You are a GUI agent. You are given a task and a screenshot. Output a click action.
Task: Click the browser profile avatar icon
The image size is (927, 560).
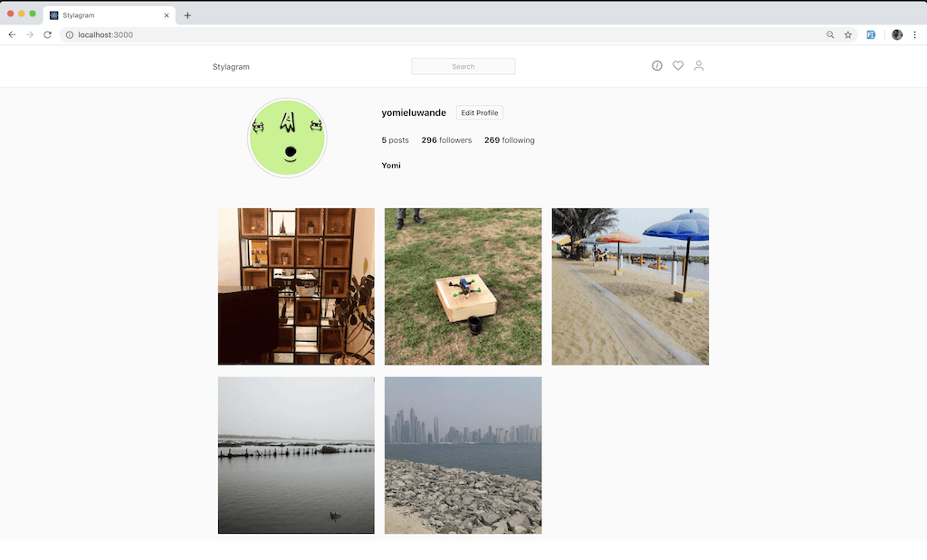896,34
